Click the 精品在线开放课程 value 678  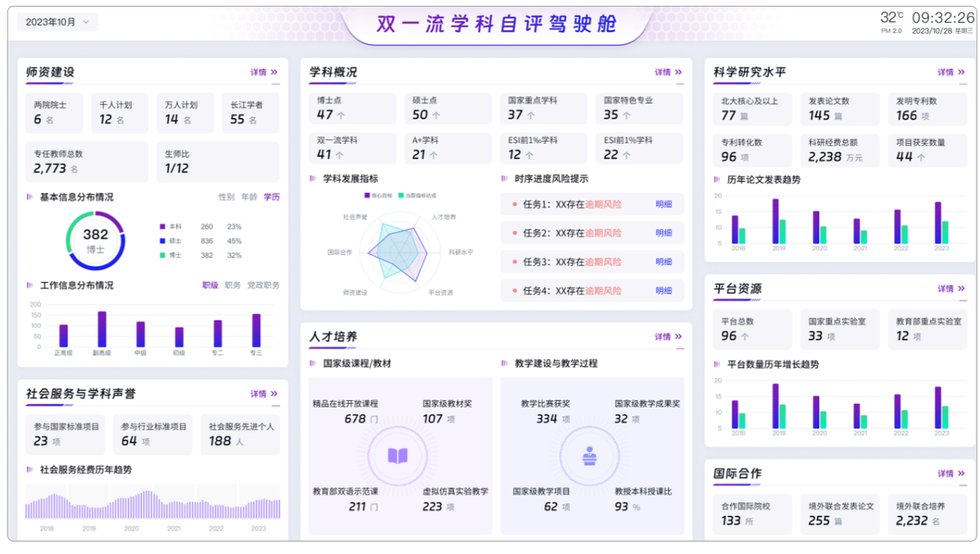355,419
